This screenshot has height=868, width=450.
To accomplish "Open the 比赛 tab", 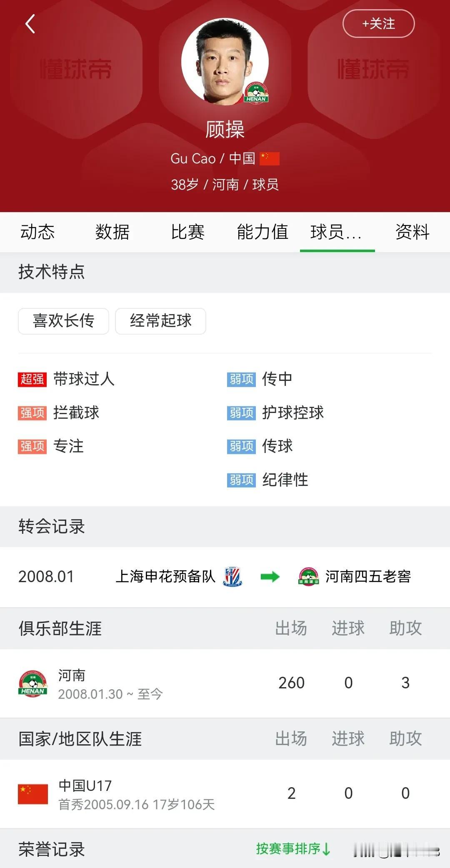I will coord(187,232).
